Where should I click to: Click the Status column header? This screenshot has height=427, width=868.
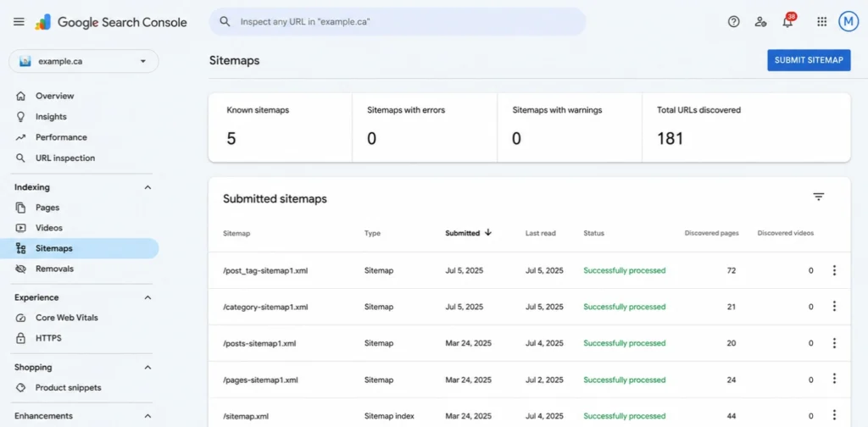click(594, 234)
